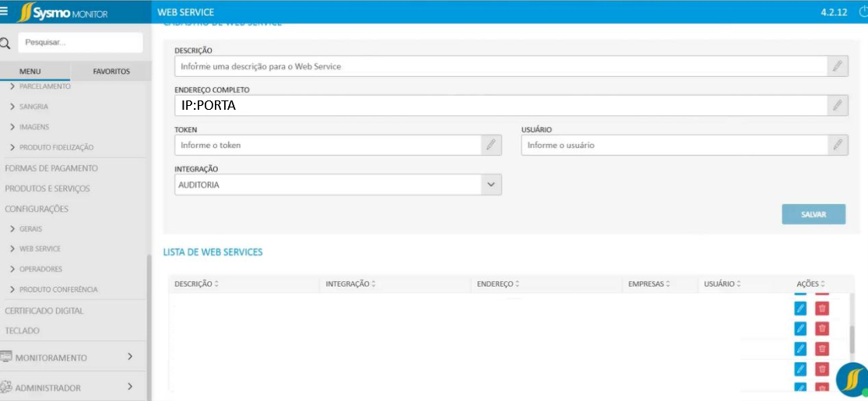The image size is (868, 401).
Task: Open the hamburger menu icon
Action: pos(4,12)
